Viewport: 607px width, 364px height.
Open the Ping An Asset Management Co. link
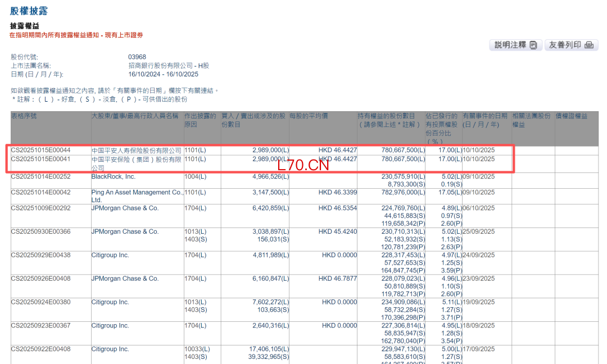coord(137,196)
